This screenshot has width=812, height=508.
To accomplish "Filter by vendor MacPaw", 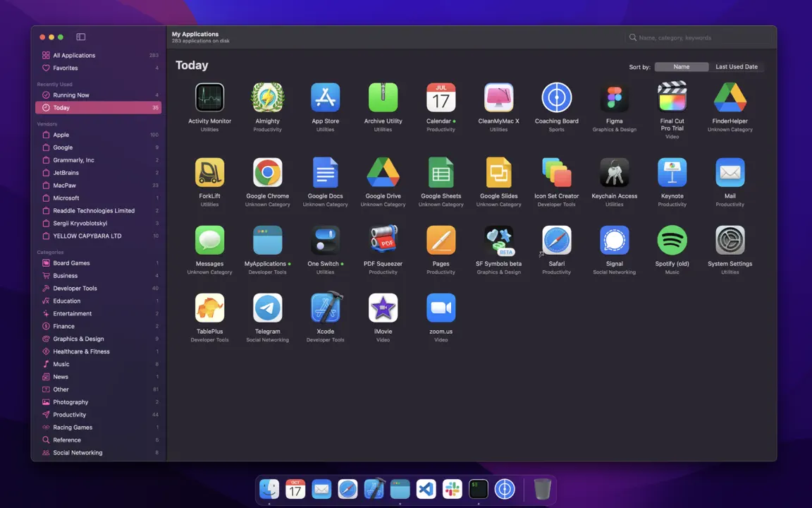I will (99, 185).
